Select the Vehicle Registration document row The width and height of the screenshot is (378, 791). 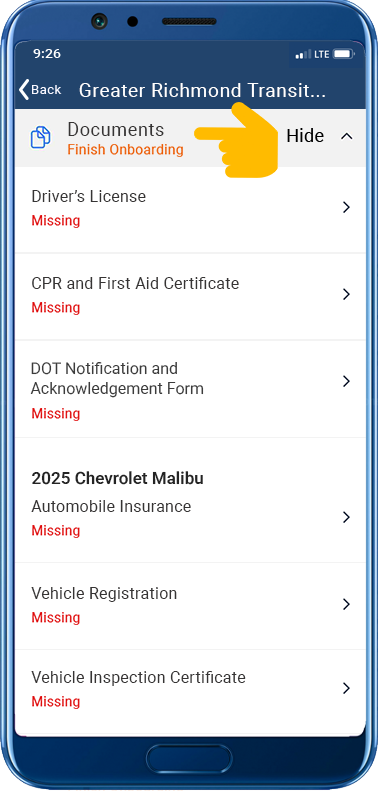[x=190, y=606]
